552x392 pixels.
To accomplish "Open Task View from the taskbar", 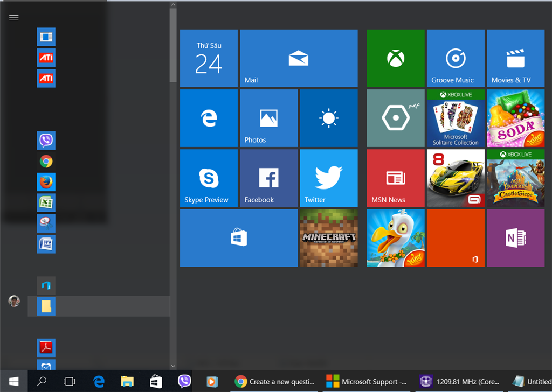I will point(70,381).
